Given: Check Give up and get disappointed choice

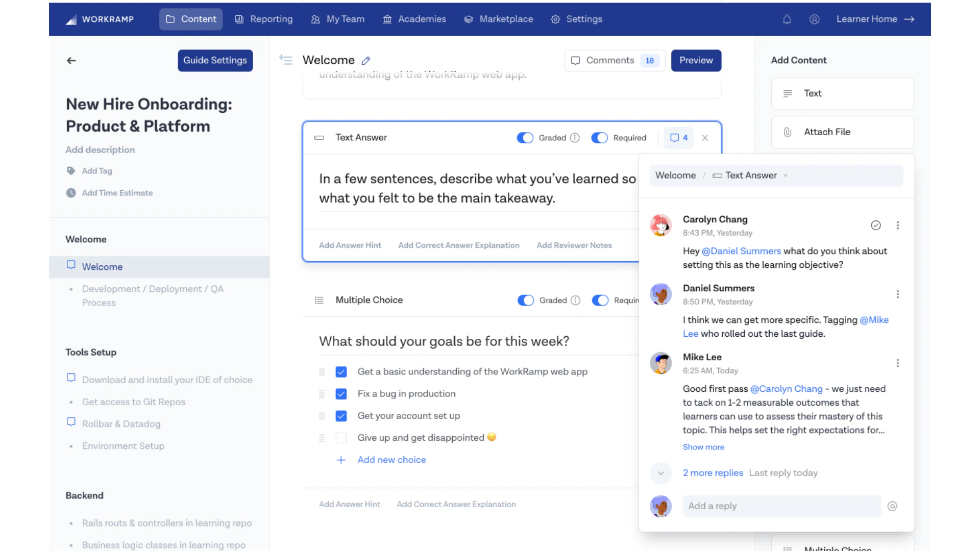Looking at the screenshot, I should point(341,438).
